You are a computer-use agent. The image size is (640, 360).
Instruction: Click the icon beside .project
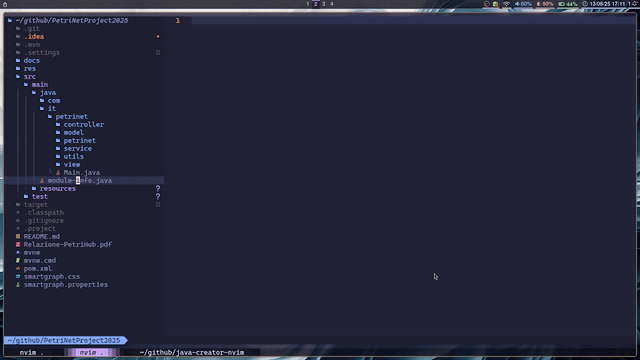[x=18, y=229]
